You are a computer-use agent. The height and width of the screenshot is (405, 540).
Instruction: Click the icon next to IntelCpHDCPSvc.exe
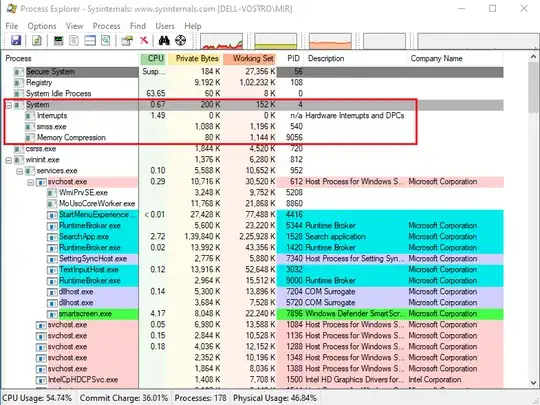point(41,380)
